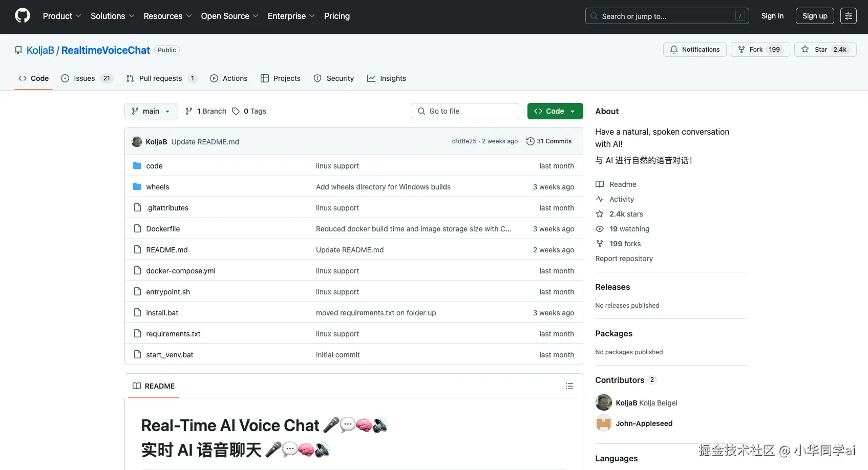Open commit message 'moved requirements.txt on folder up'

(376, 313)
